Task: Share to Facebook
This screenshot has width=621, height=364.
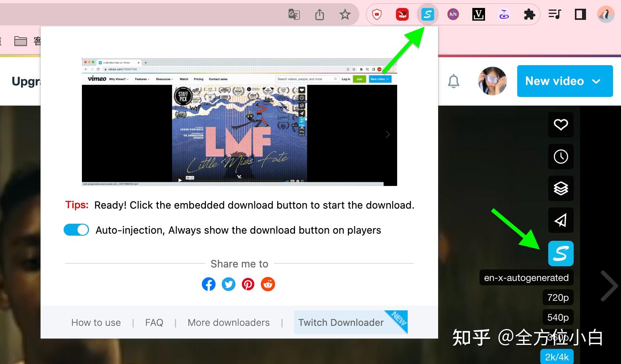Action: pos(209,284)
